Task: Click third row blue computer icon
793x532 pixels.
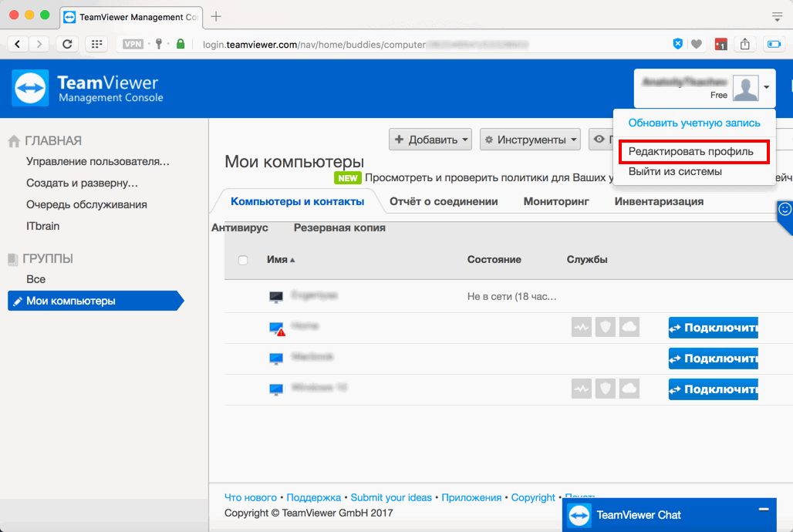Action: click(276, 359)
